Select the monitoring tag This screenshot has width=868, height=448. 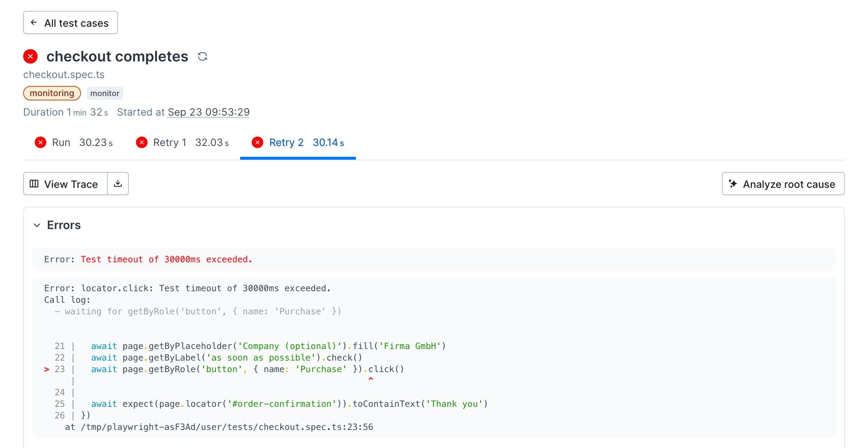(52, 93)
